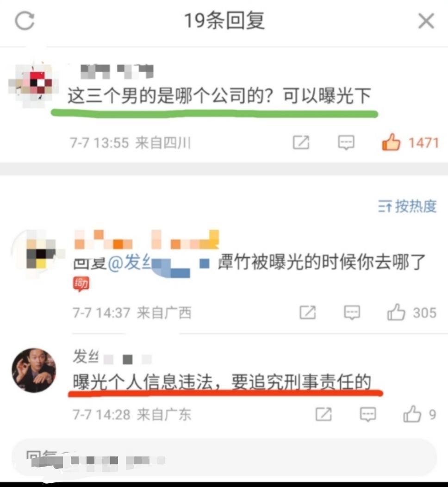Tap the red sticker badge under 广西 reply
This screenshot has width=448, height=487.
pos(81,284)
